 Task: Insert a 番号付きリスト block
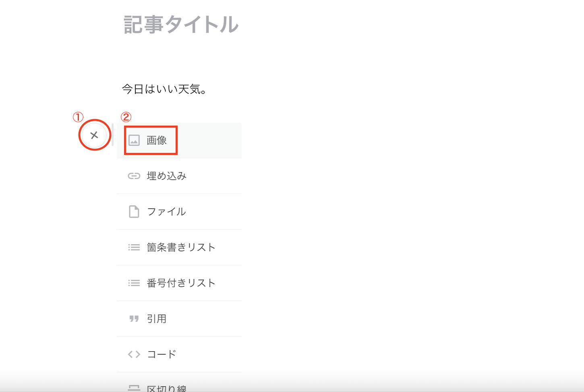179,283
